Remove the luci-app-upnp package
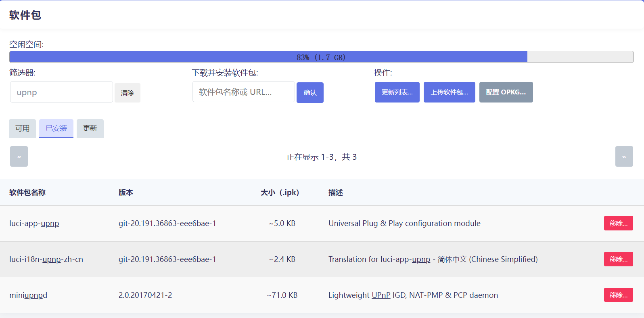Image resolution: width=644 pixels, height=318 pixels. click(x=618, y=223)
